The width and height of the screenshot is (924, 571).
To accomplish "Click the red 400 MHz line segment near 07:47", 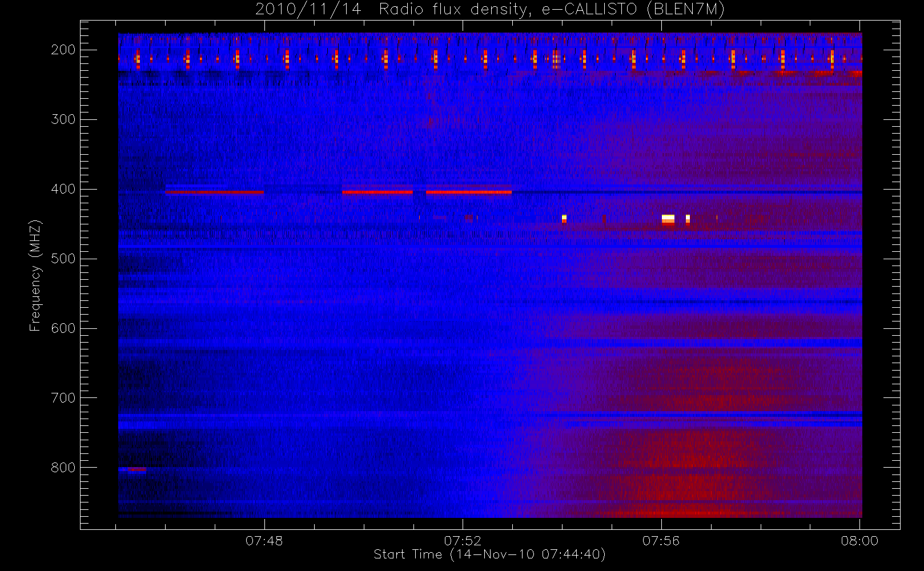I will tap(215, 192).
